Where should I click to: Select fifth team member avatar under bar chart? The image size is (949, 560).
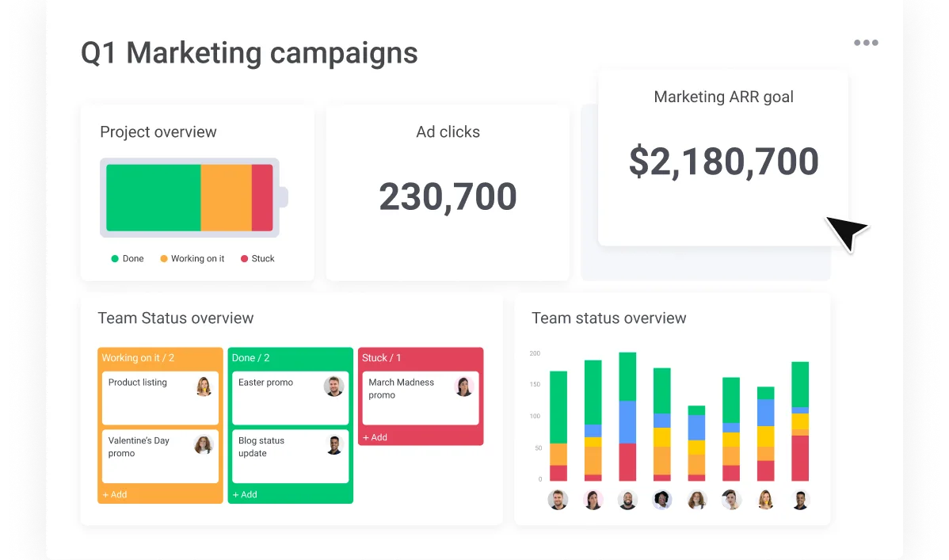696,500
